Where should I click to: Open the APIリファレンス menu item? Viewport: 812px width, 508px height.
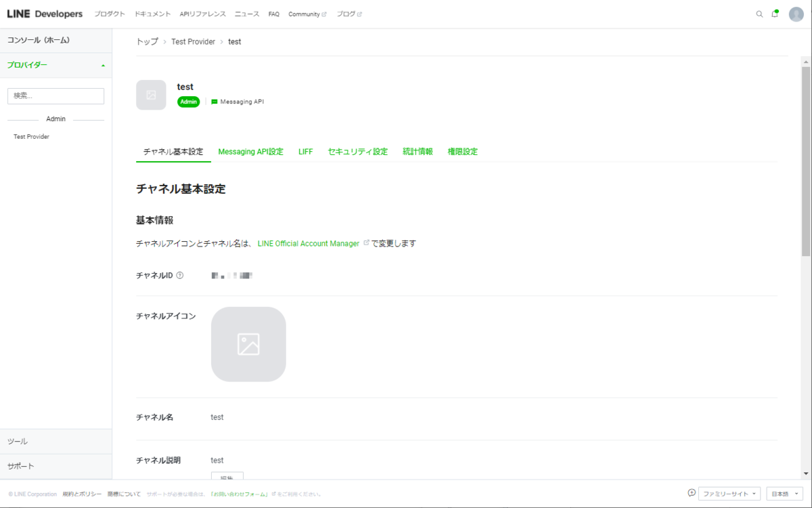[203, 14]
